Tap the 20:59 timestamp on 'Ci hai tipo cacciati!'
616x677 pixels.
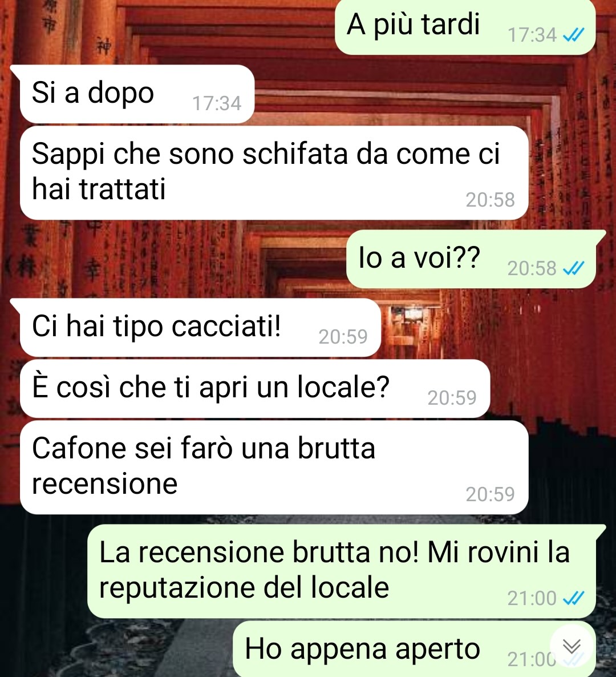[x=343, y=336]
